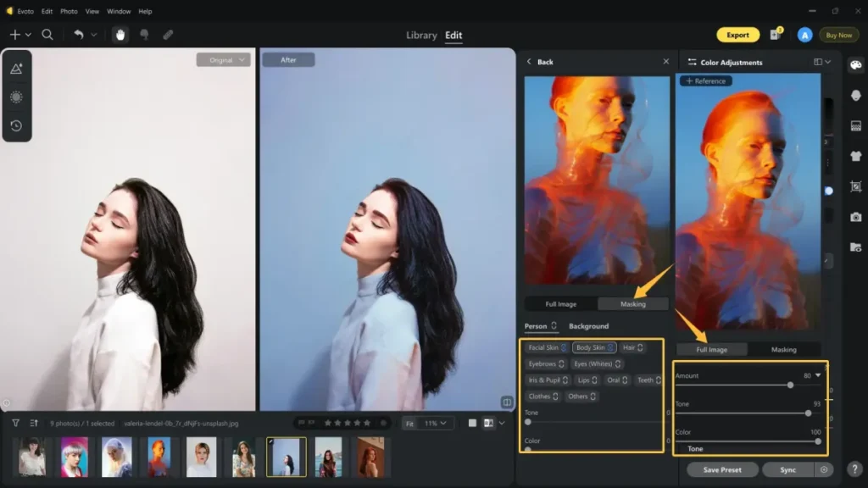
Task: Click the Save Preset button
Action: 721,469
